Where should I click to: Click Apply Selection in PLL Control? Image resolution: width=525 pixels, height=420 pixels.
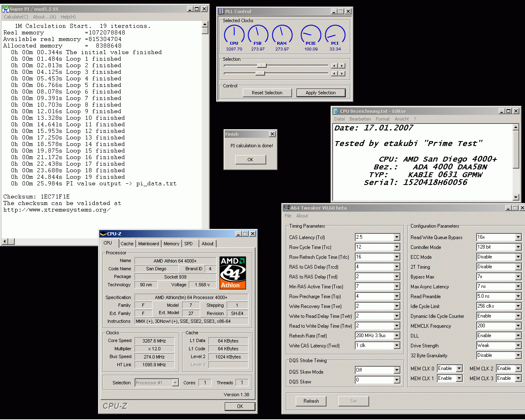point(321,93)
